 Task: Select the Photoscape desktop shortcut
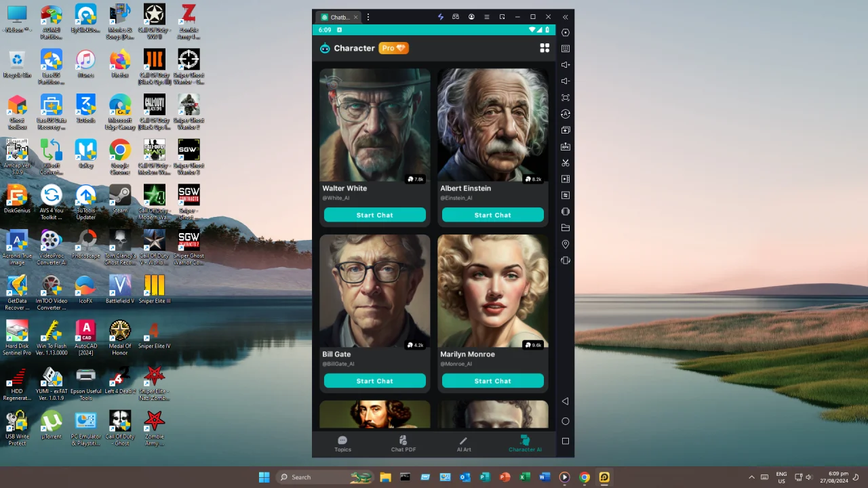tap(85, 245)
